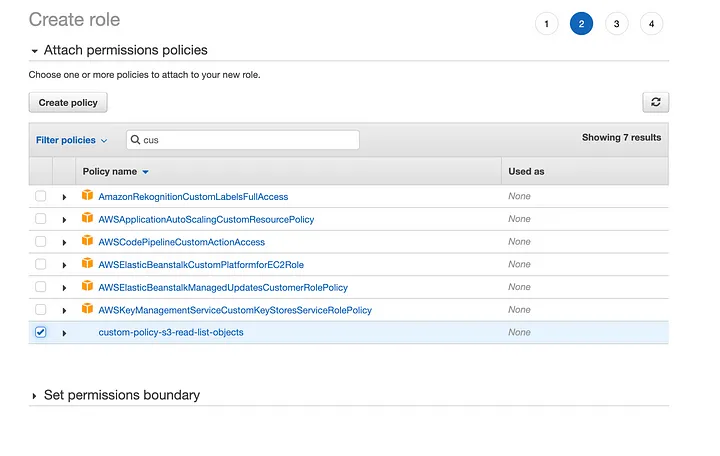Screen dimensions: 720x456
Task: Check the AWSApplicationAutoScalingCustomResourcePolicy checkbox
Action: coord(40,219)
